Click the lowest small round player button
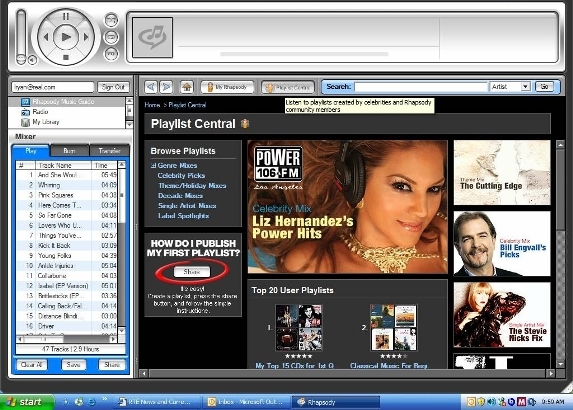 111,54
